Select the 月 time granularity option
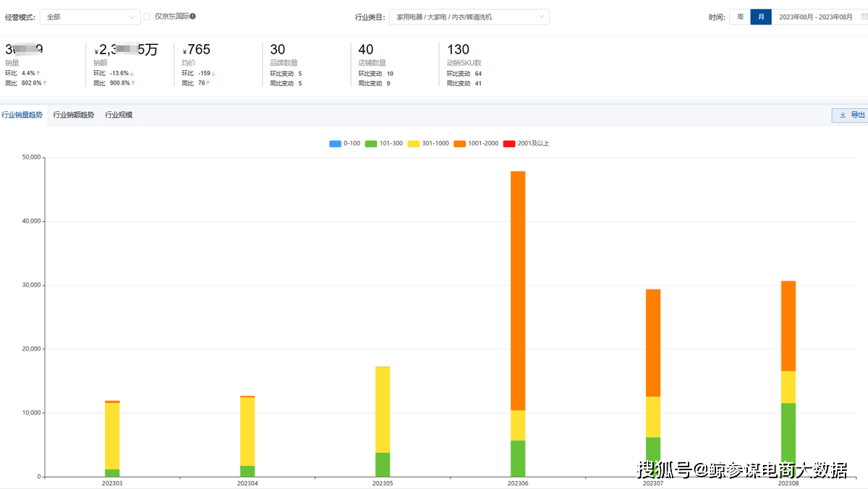Screen dimensions: 868x489 (x=760, y=17)
